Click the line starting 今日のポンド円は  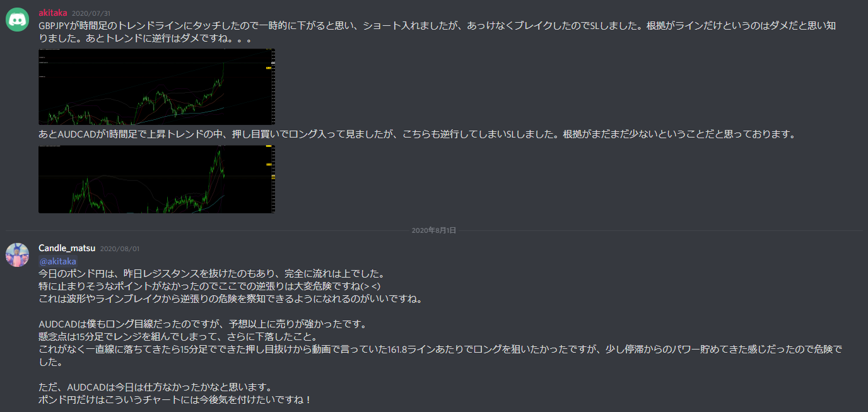[211, 274]
